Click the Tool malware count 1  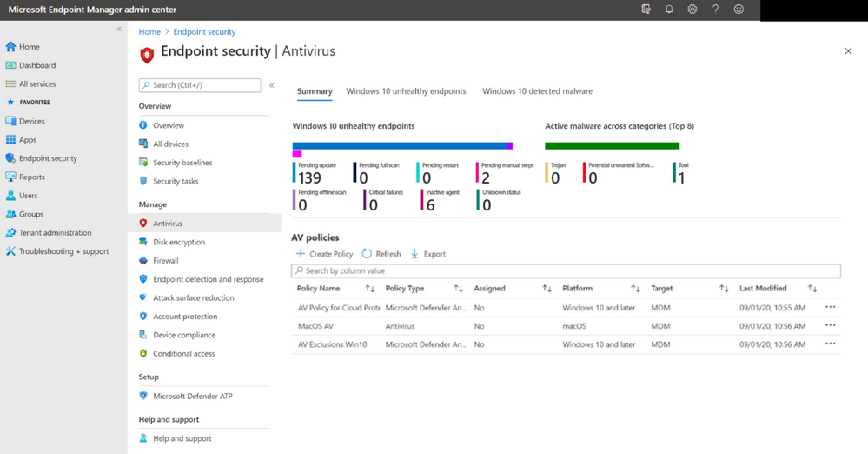click(681, 178)
